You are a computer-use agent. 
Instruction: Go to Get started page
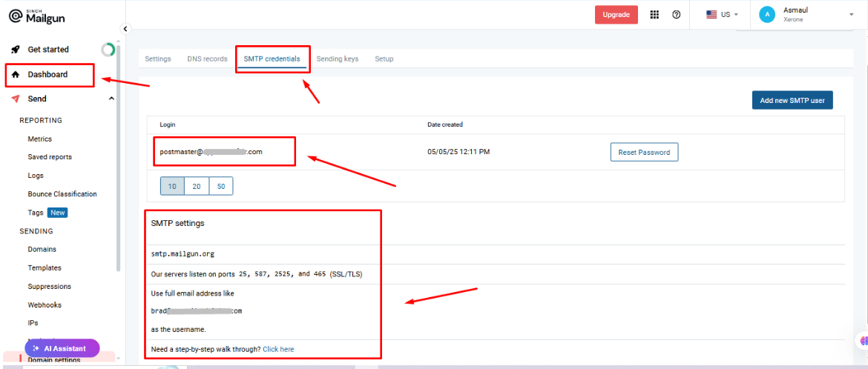coord(48,49)
